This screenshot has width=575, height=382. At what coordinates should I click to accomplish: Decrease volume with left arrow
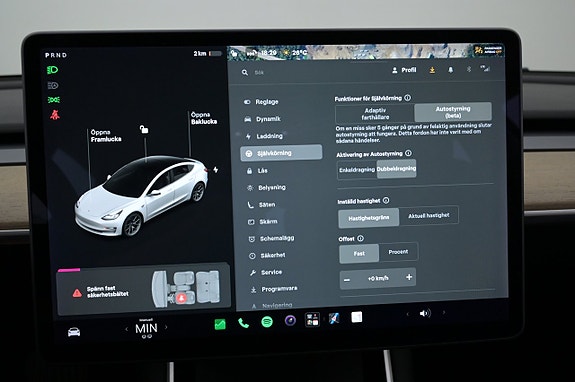point(407,314)
